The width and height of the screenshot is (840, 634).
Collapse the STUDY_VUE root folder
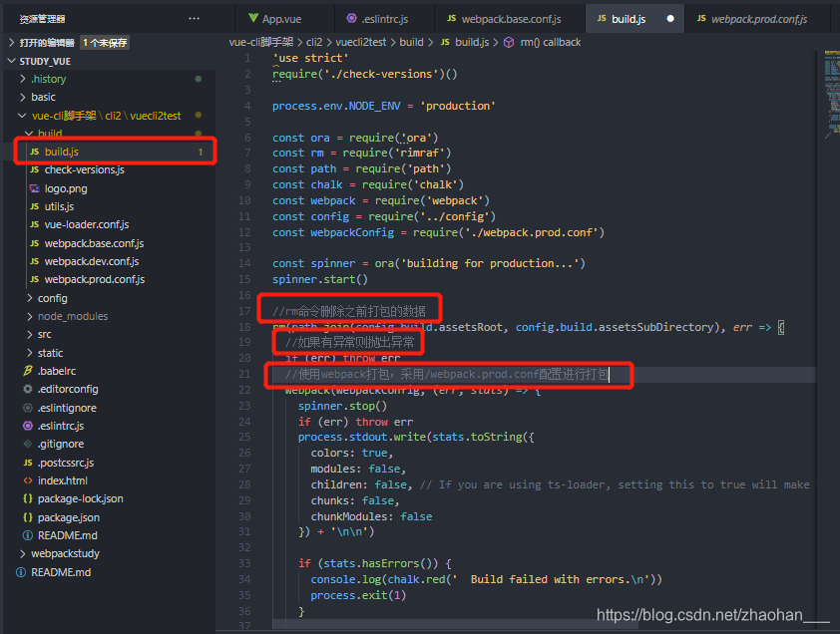(x=12, y=61)
